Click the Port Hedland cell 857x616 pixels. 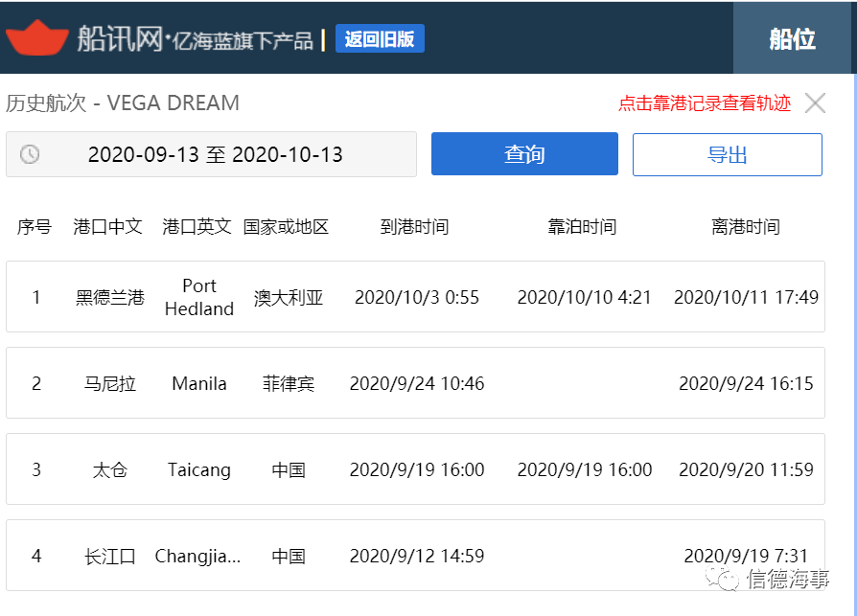(199, 297)
